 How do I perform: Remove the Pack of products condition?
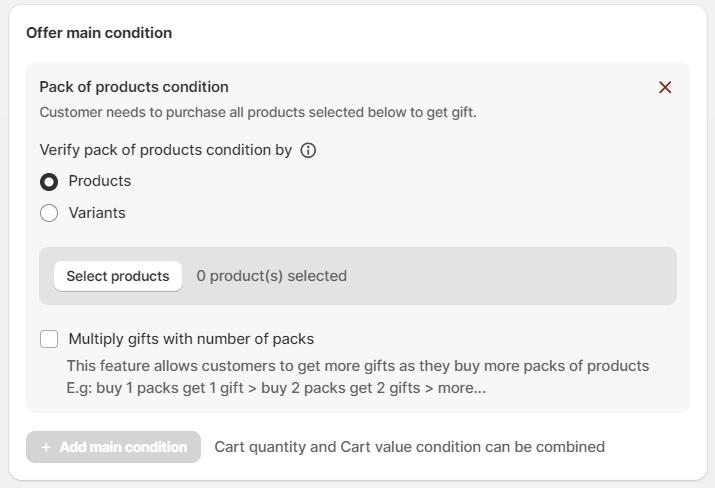tap(665, 88)
